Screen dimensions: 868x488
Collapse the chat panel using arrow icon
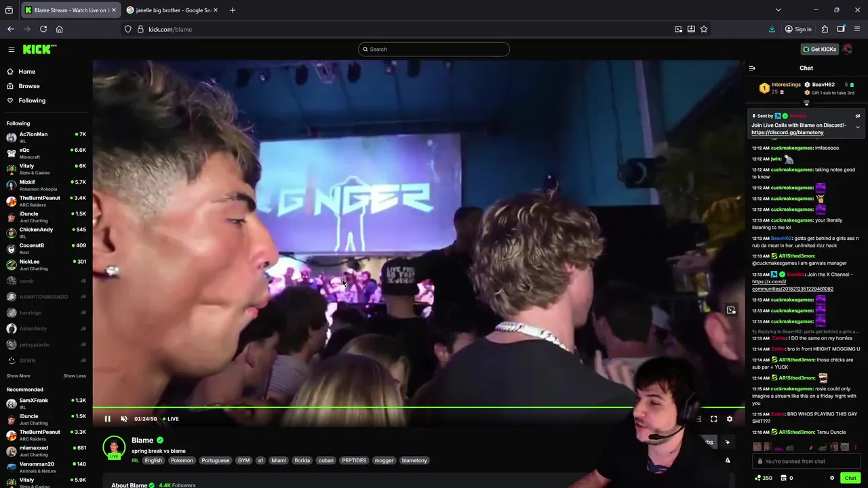(x=752, y=68)
